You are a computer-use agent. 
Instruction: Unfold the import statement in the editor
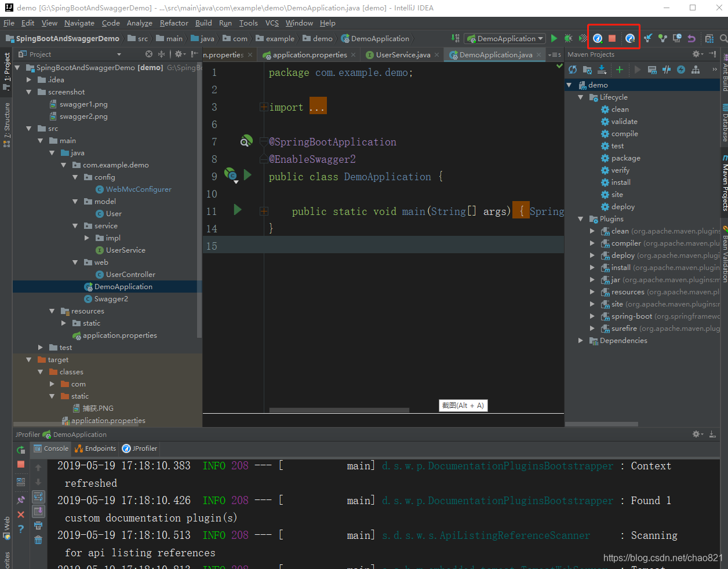264,107
